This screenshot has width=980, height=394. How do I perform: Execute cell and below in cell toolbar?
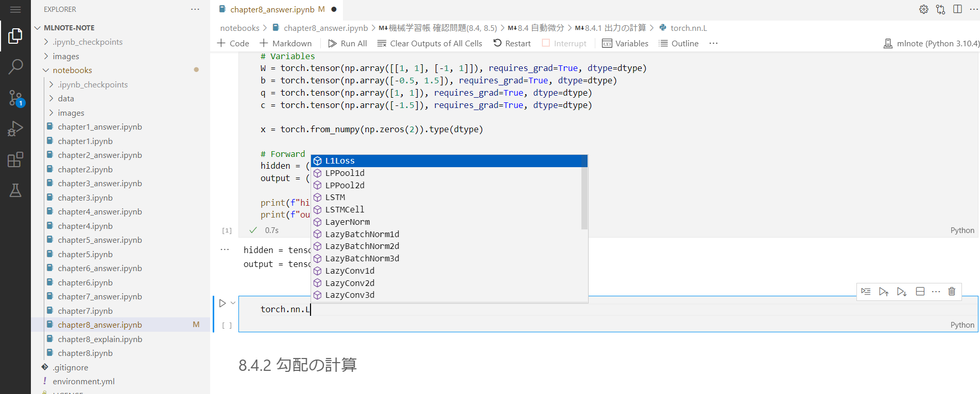[x=902, y=292]
